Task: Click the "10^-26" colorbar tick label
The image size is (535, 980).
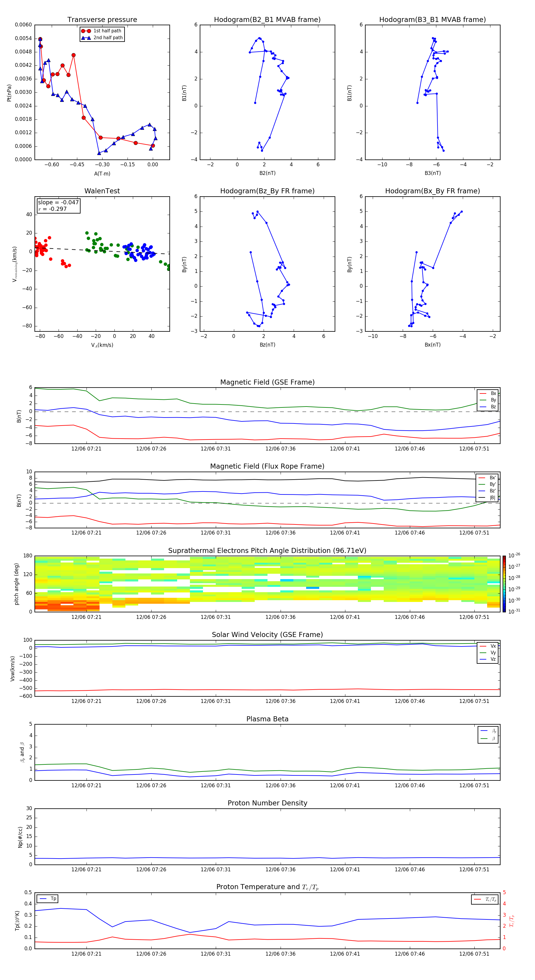Action: [x=514, y=555]
